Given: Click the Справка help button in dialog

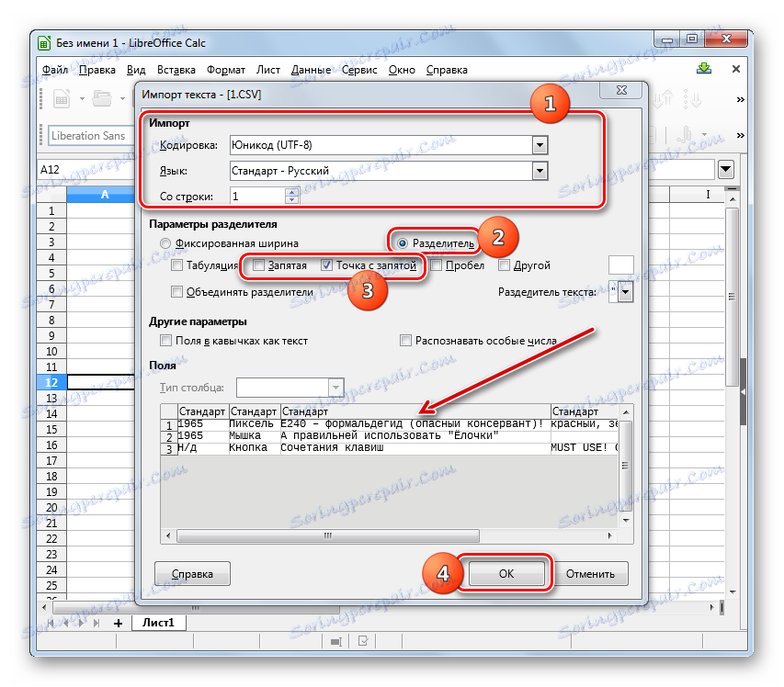Looking at the screenshot, I should click(x=192, y=574).
